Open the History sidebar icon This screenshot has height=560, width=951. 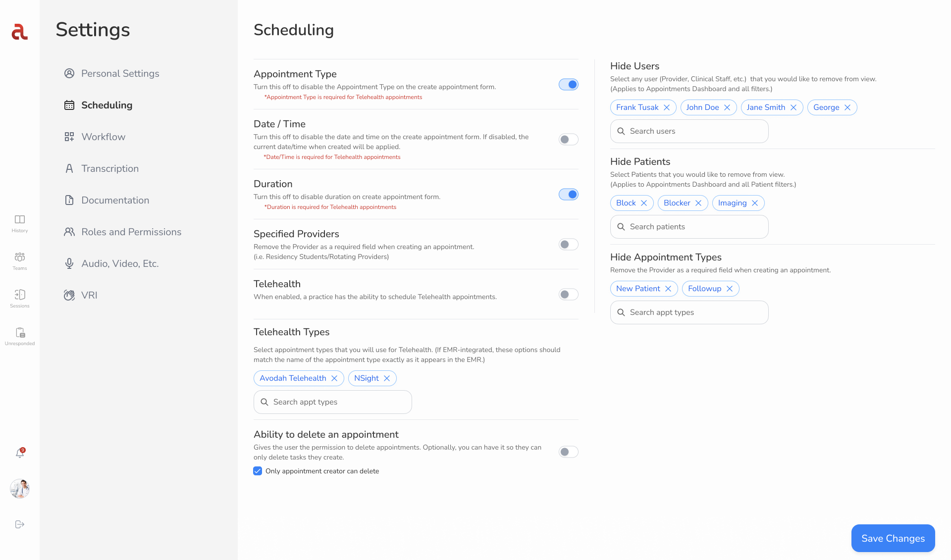[x=20, y=224]
